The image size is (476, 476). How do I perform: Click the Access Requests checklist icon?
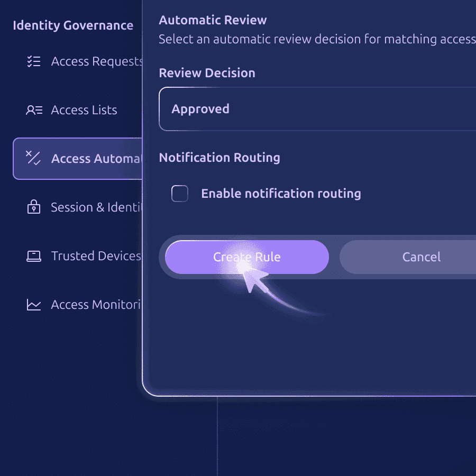tap(34, 62)
